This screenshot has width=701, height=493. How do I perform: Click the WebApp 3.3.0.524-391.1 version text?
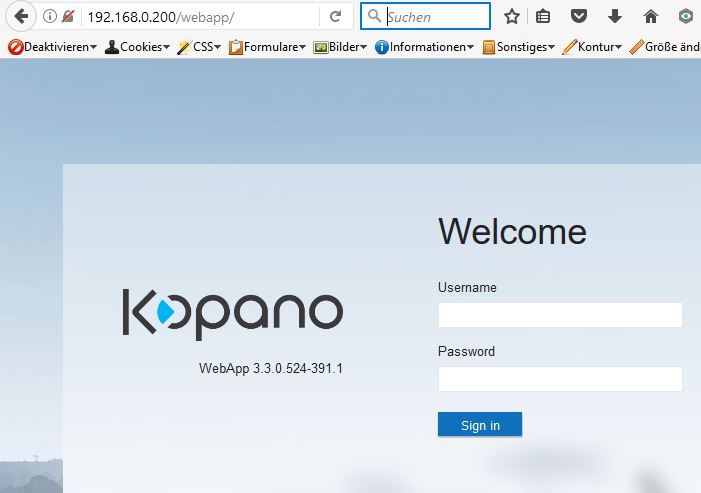(x=271, y=368)
